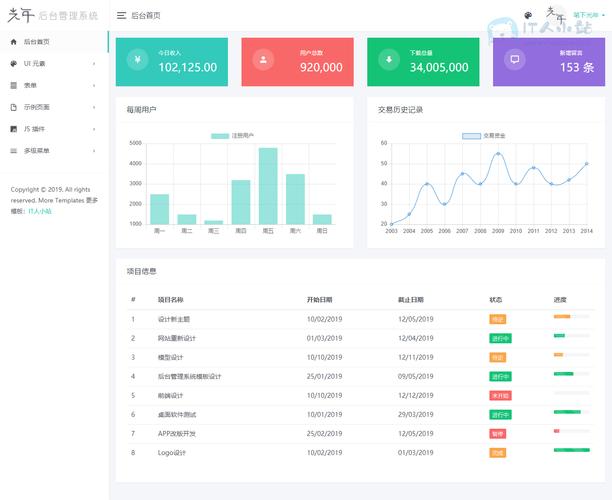Click the 920,000 total users value
This screenshot has height=500, width=612.
[x=321, y=68]
